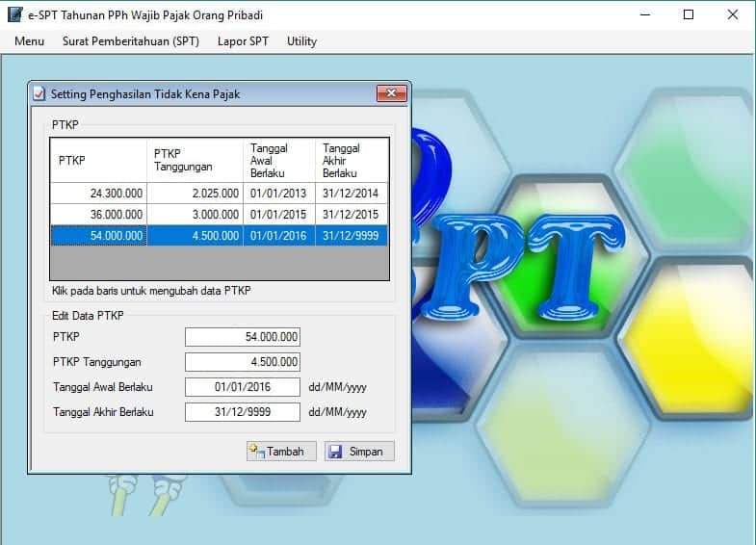Click the PTKP column header
The width and height of the screenshot is (756, 545).
point(99,161)
